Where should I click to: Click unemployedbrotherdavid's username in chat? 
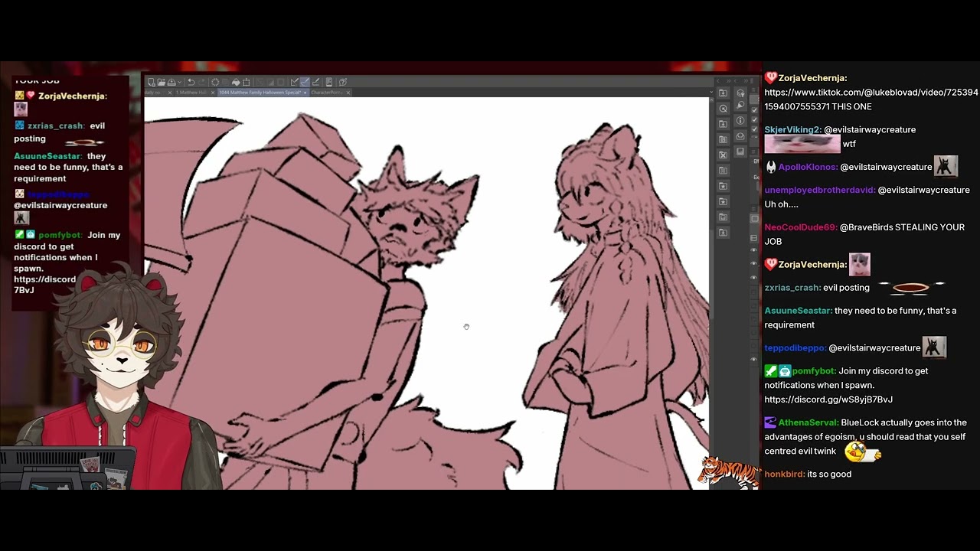pos(819,190)
